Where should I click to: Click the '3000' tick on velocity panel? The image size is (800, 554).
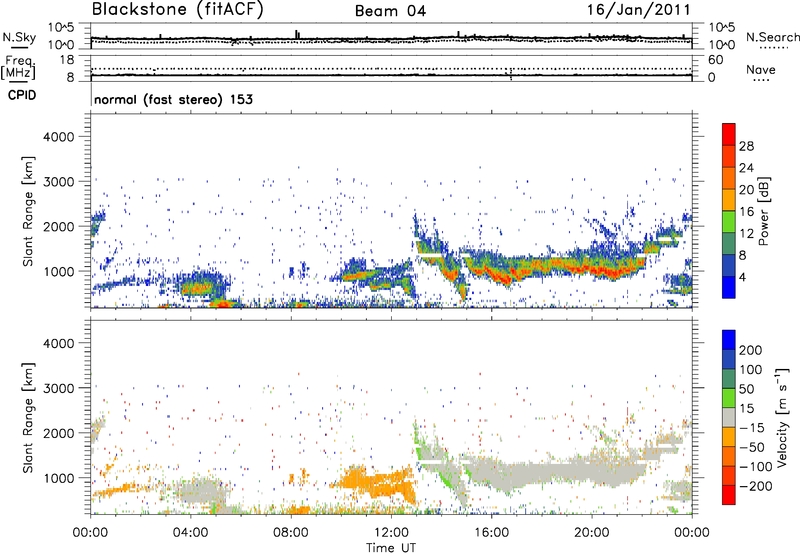pyautogui.click(x=59, y=388)
